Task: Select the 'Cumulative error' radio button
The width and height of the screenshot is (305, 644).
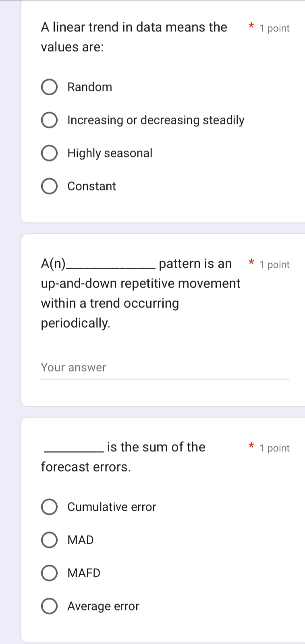Action: point(50,507)
